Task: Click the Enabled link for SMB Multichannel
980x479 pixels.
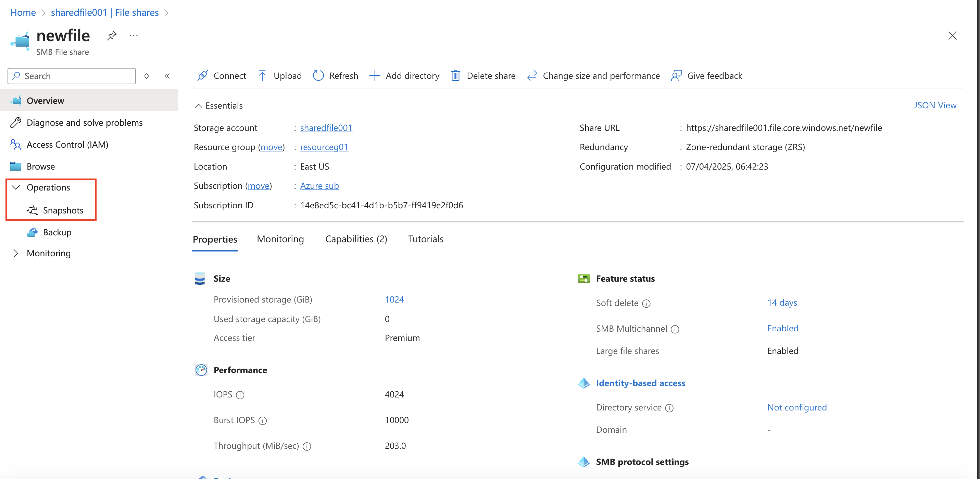Action: coord(782,328)
